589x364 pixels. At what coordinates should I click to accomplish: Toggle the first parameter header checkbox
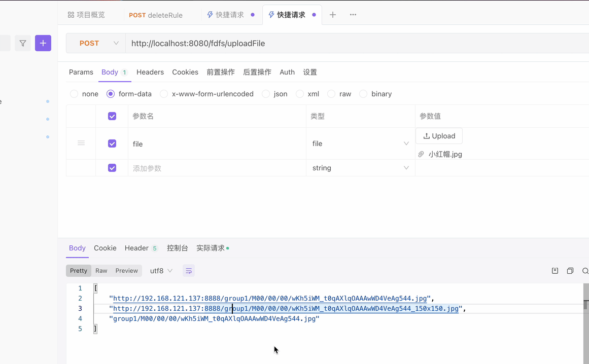tap(112, 116)
